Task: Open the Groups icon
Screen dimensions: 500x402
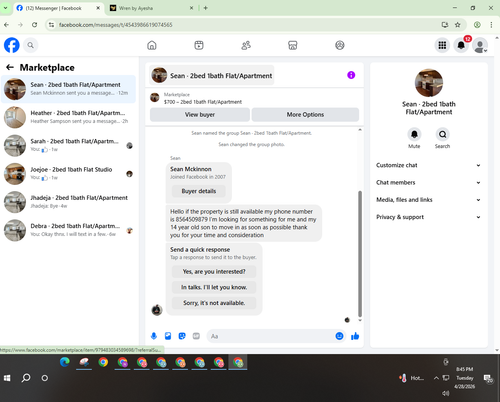Action: tap(340, 45)
